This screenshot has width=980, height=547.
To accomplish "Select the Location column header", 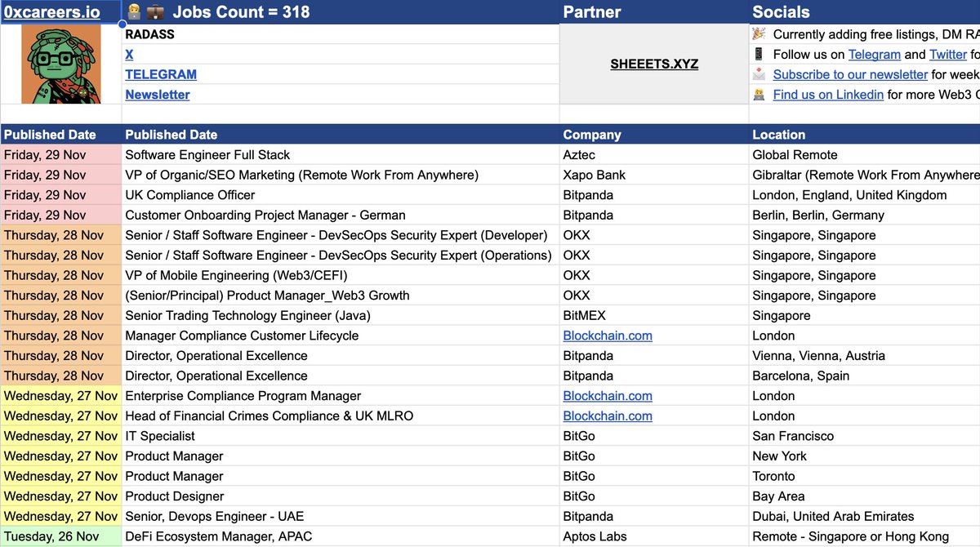I will pyautogui.click(x=865, y=135).
